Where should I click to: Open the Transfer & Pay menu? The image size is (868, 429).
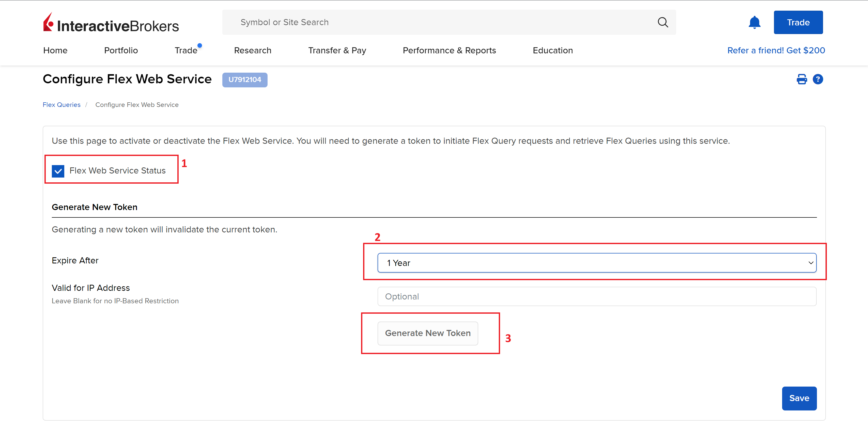coord(337,51)
